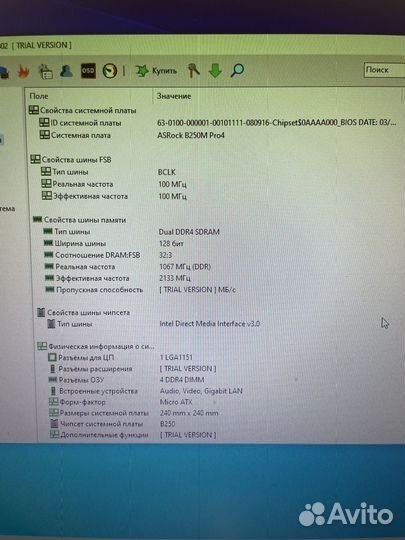Click the Системная плата row icon
This screenshot has width=405, height=540.
pyautogui.click(x=44, y=135)
